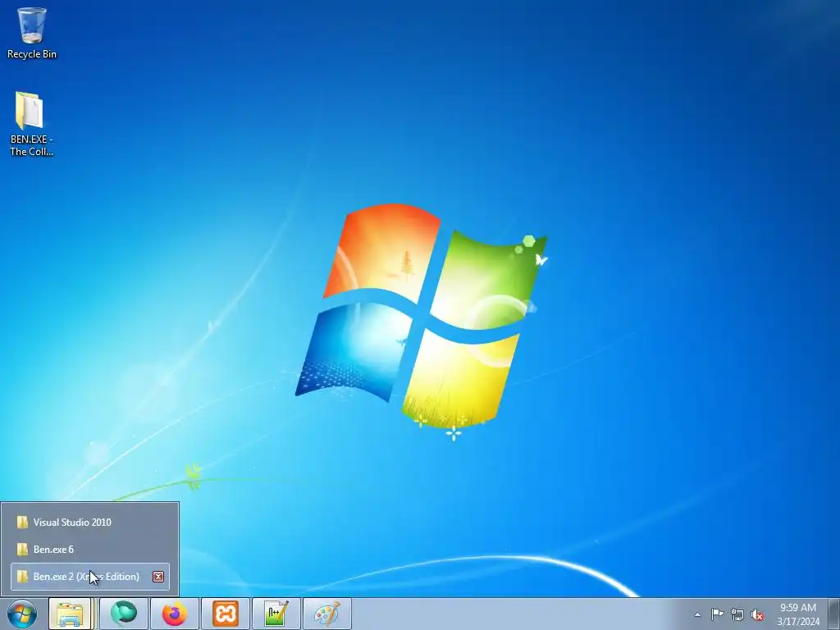Open Action Center flag icon
The width and height of the screenshot is (840, 630).
pos(717,614)
